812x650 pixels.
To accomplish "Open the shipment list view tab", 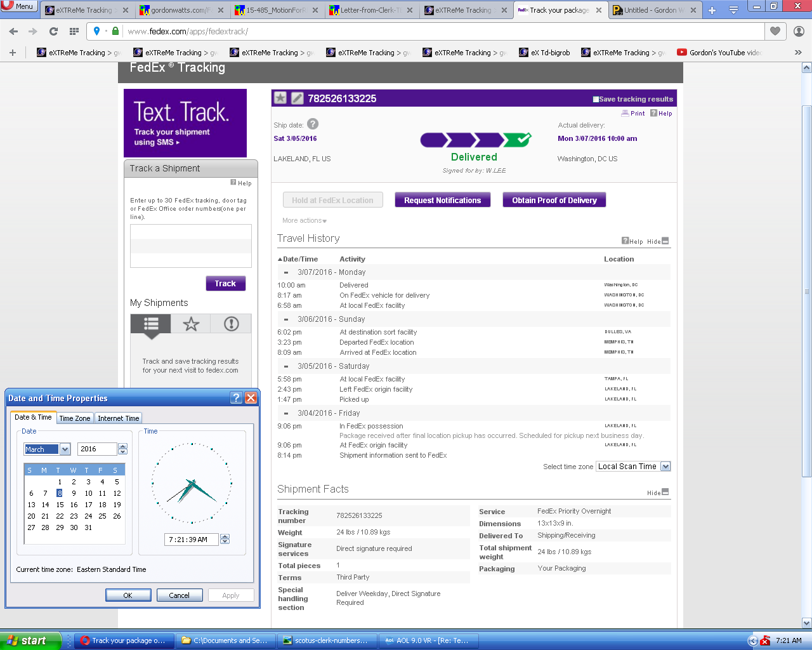I will tap(151, 324).
